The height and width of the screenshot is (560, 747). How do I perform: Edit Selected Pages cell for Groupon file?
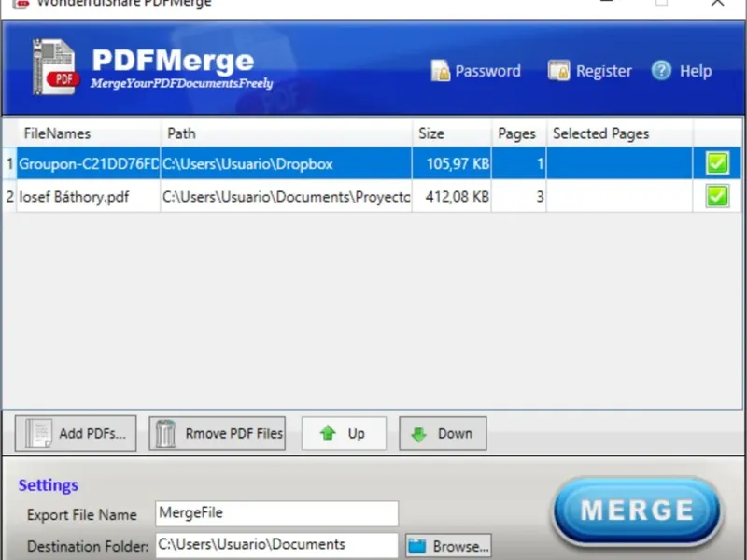coord(619,164)
